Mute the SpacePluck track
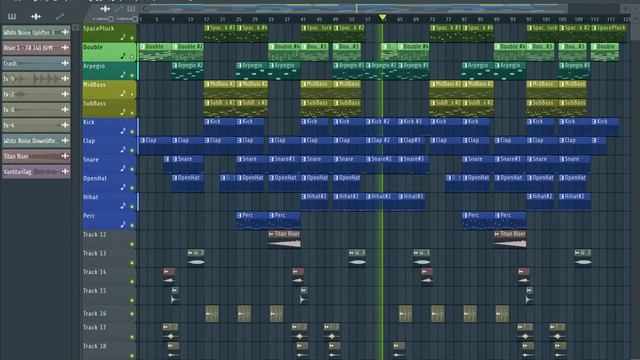 click(132, 38)
